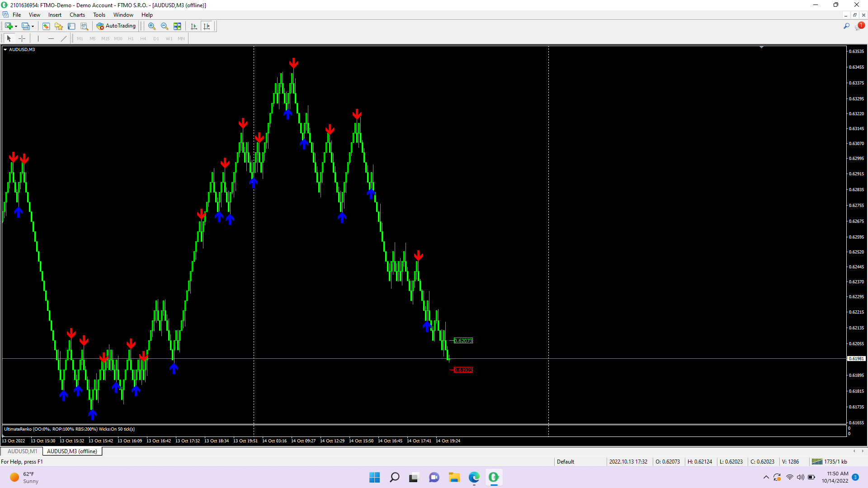This screenshot has height=488, width=868.
Task: Toggle the AutoTrading button
Action: (x=116, y=26)
